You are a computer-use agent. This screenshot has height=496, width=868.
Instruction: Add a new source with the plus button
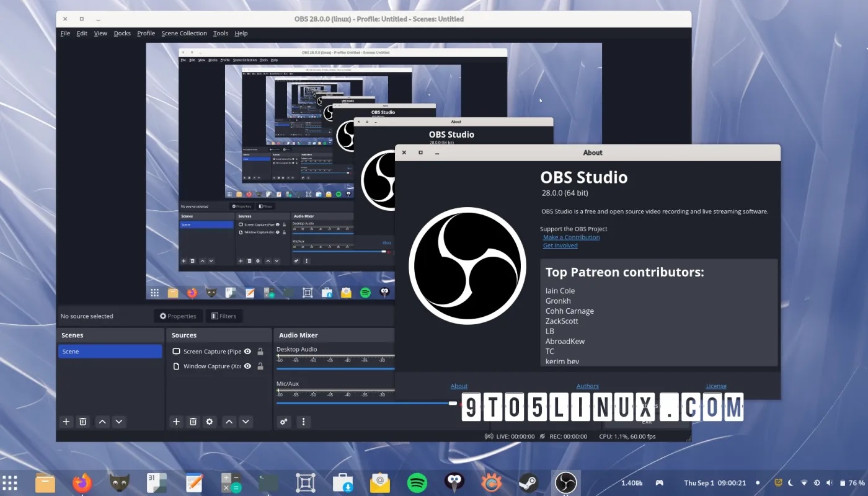click(176, 422)
